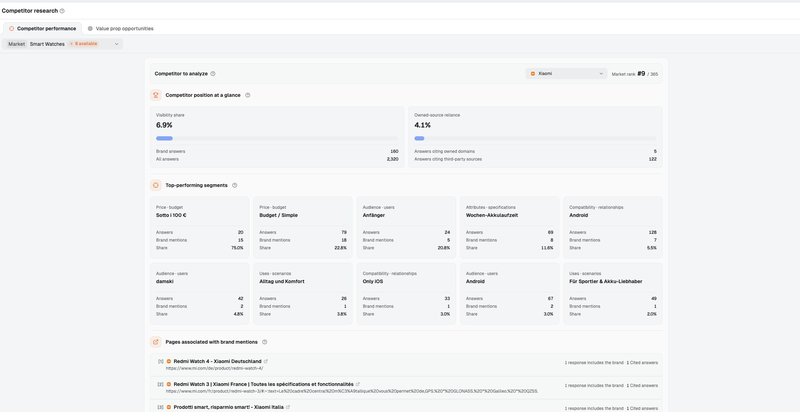Click the Pages associated with brand mentions icon

click(156, 342)
